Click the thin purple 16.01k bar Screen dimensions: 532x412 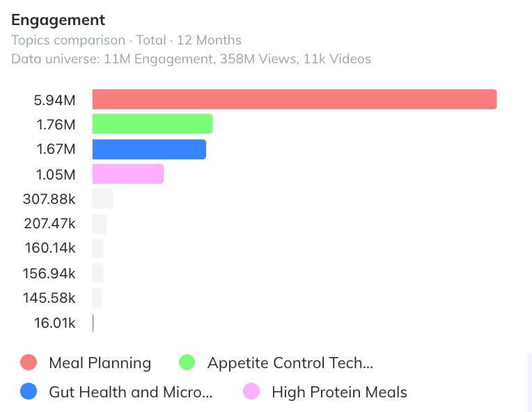93,323
